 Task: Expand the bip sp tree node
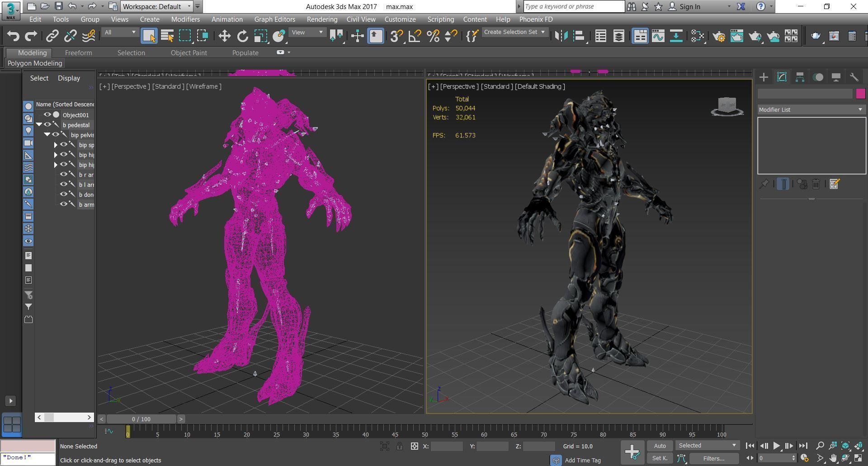[x=56, y=145]
